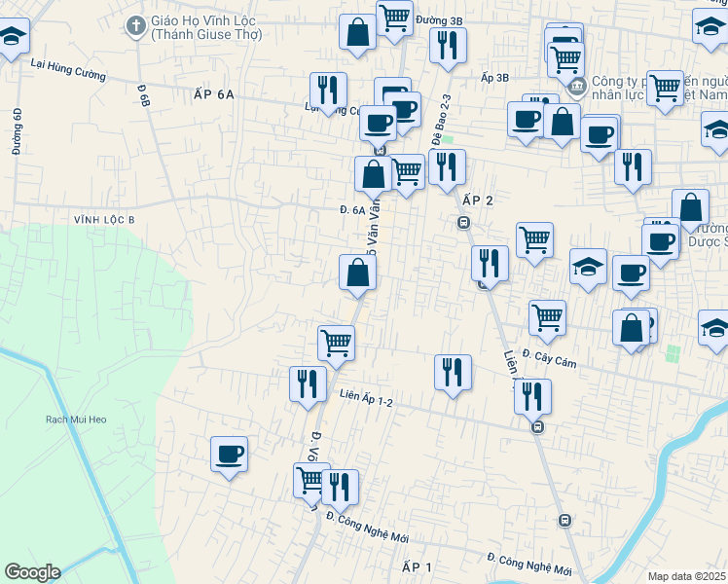Click the church icon for Giáo Họ Vĩnh Lộc

pyautogui.click(x=136, y=26)
